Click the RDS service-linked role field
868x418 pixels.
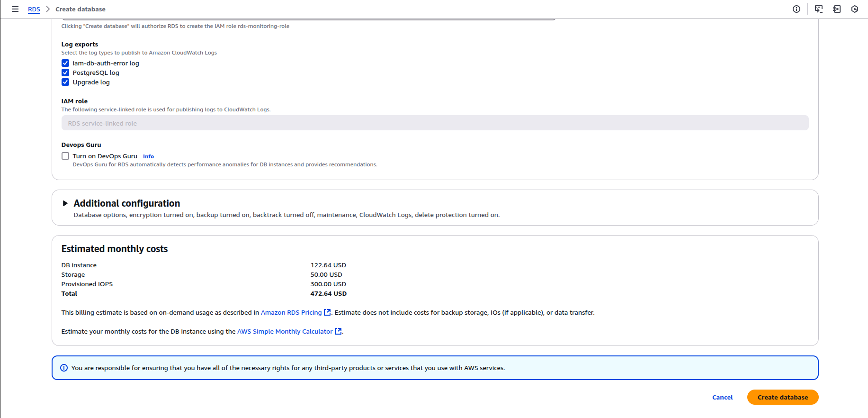pyautogui.click(x=435, y=123)
